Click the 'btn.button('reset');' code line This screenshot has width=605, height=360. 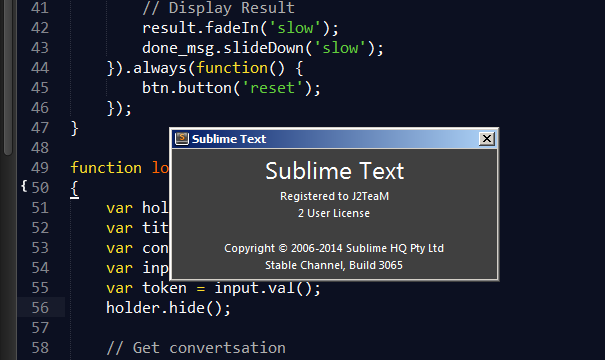coord(231,88)
